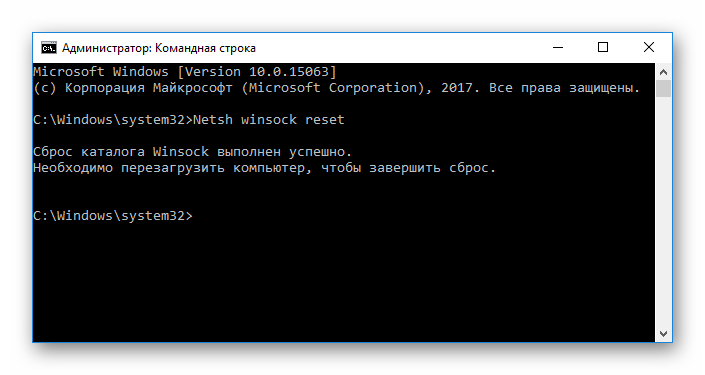The image size is (705, 375).
Task: Click the Необходимо перезагрузить компьютер message line
Action: coord(264,168)
